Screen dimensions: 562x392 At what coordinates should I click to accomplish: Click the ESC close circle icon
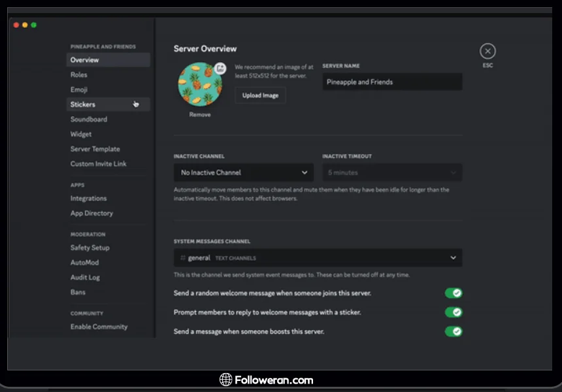(x=488, y=52)
